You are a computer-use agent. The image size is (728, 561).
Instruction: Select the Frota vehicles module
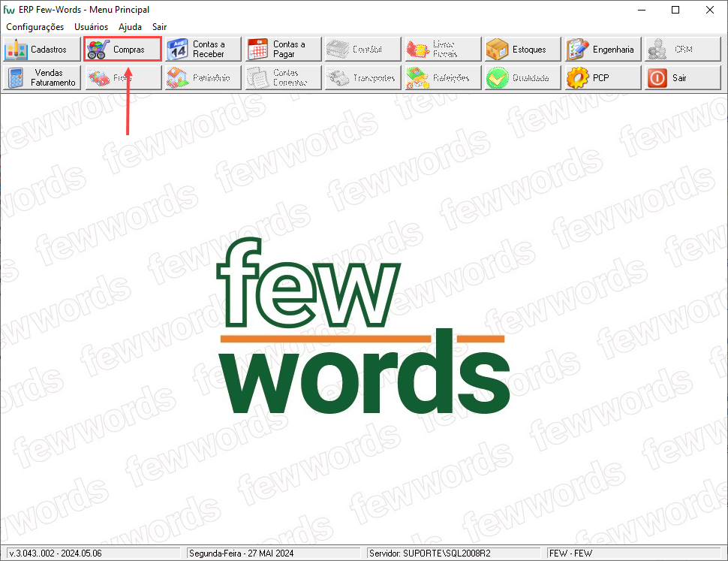pyautogui.click(x=122, y=77)
